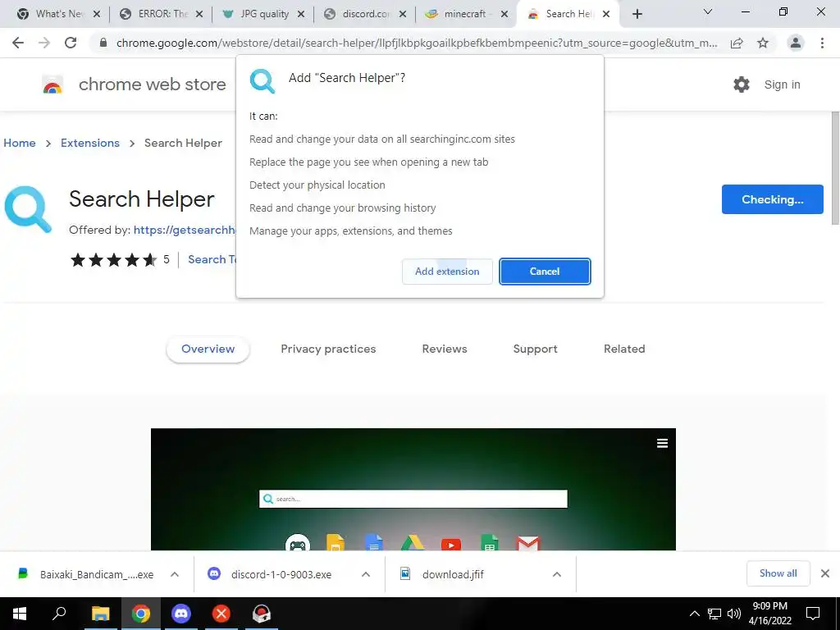Click the Checking... button
Image resolution: width=840 pixels, height=630 pixels.
click(773, 199)
